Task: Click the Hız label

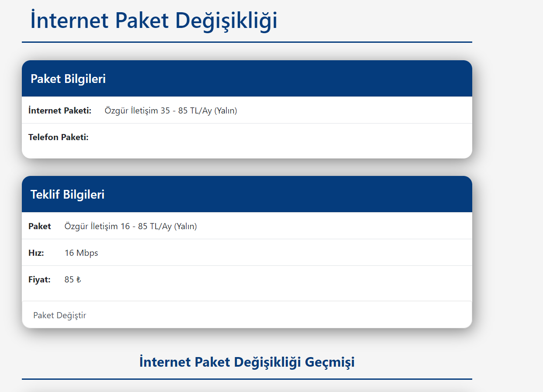Action: (36, 253)
